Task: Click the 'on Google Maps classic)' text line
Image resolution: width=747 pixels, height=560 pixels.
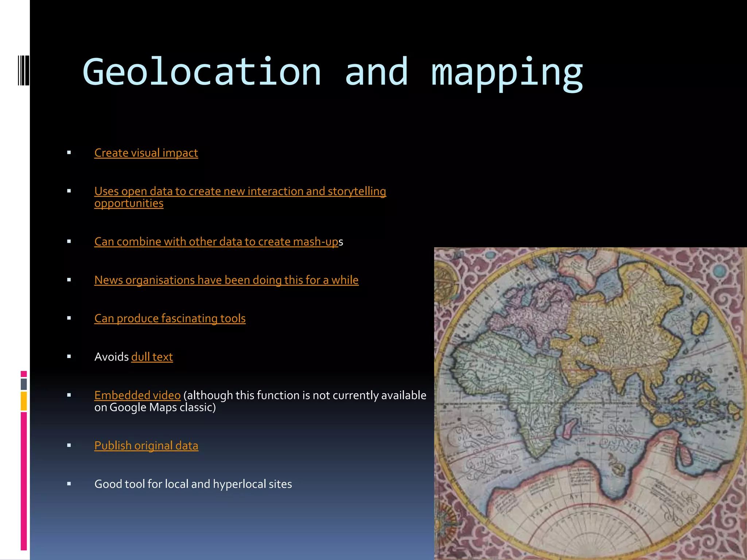Action: 155,407
